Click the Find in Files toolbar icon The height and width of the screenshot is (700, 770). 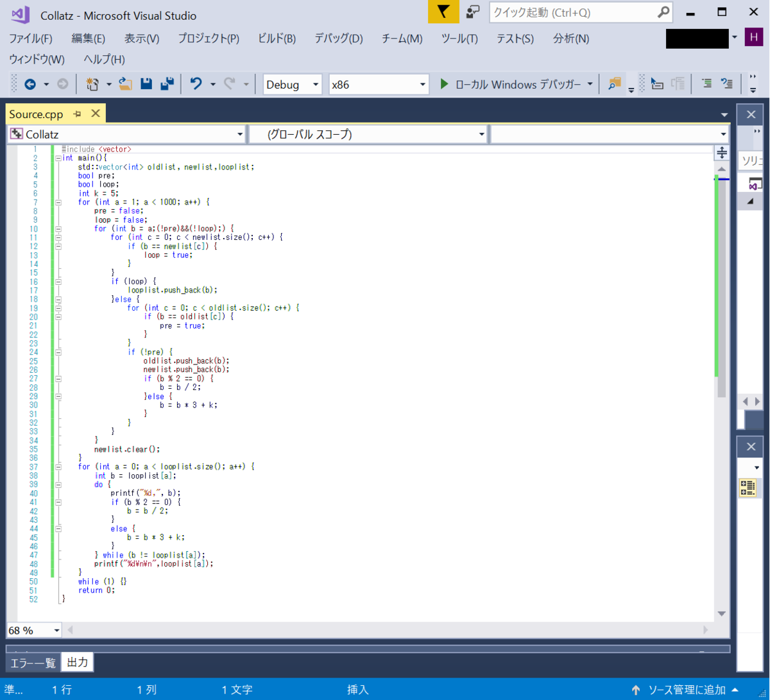[x=615, y=84]
